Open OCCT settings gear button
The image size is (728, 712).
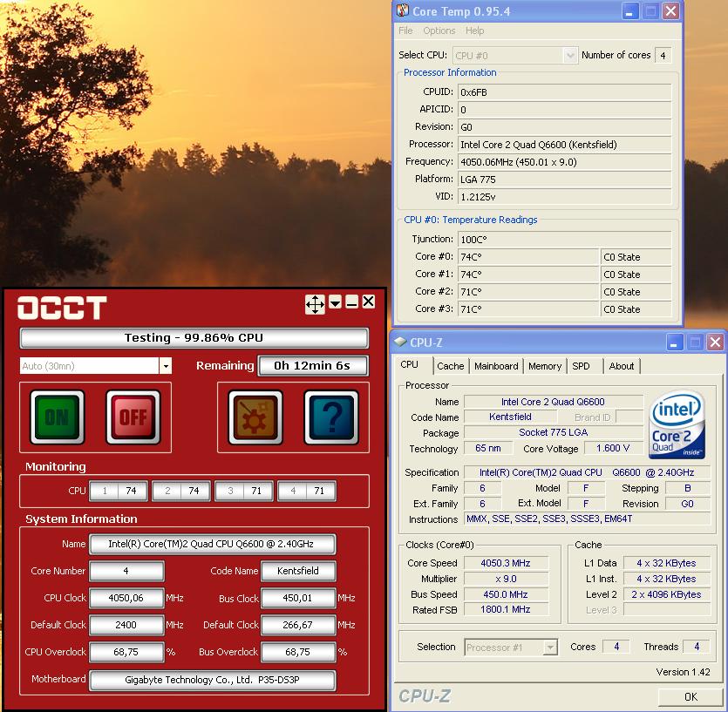coord(255,417)
